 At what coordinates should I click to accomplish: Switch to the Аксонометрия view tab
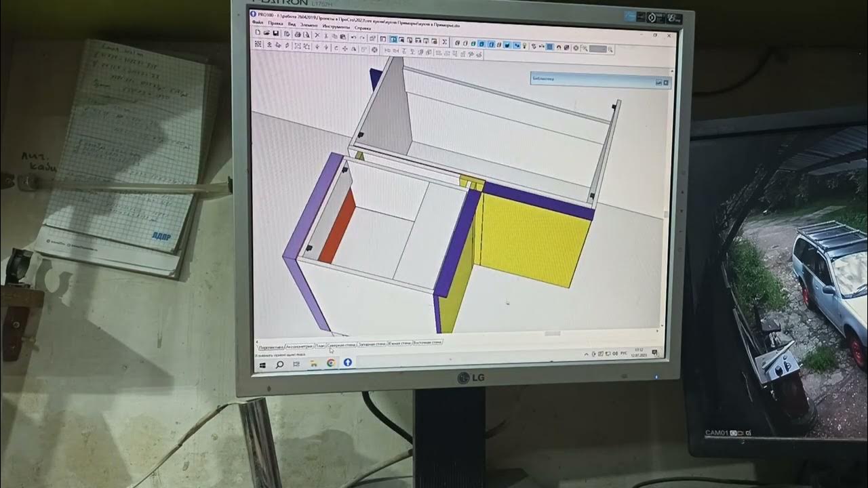[299, 346]
